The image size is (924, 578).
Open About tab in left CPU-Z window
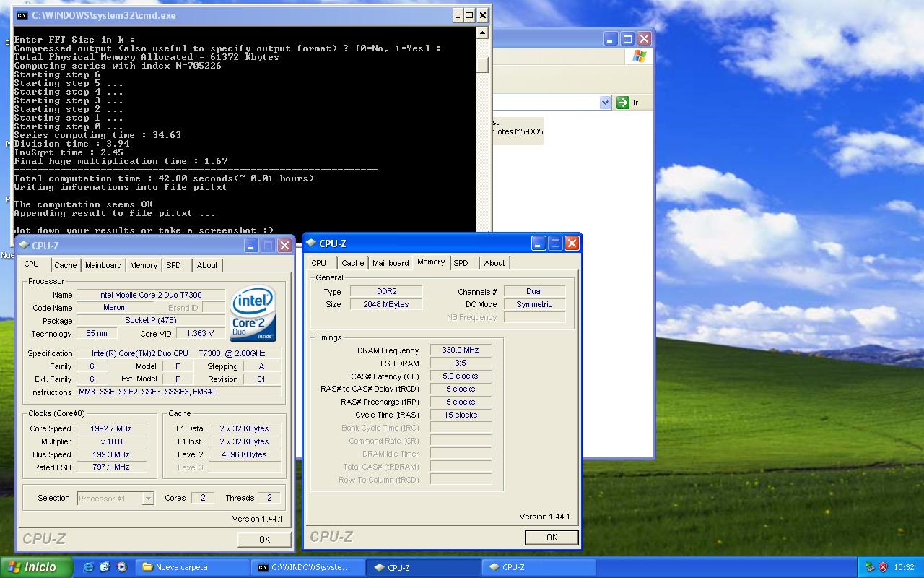[207, 265]
